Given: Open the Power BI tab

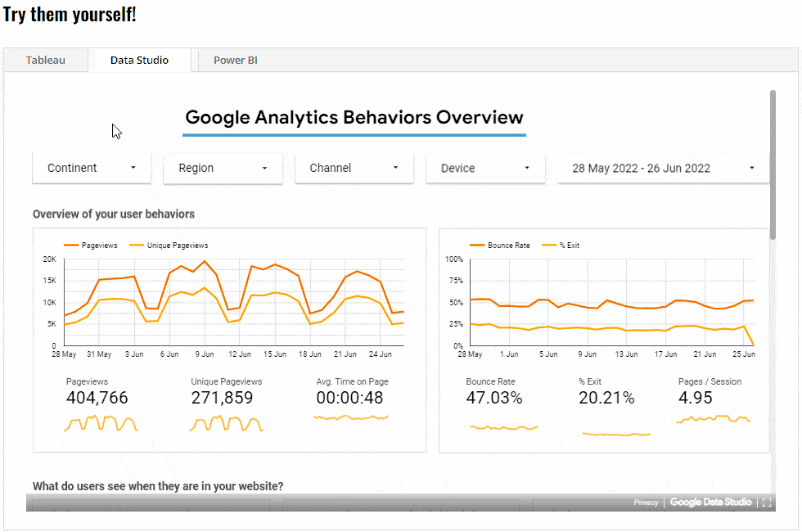Looking at the screenshot, I should (x=236, y=60).
